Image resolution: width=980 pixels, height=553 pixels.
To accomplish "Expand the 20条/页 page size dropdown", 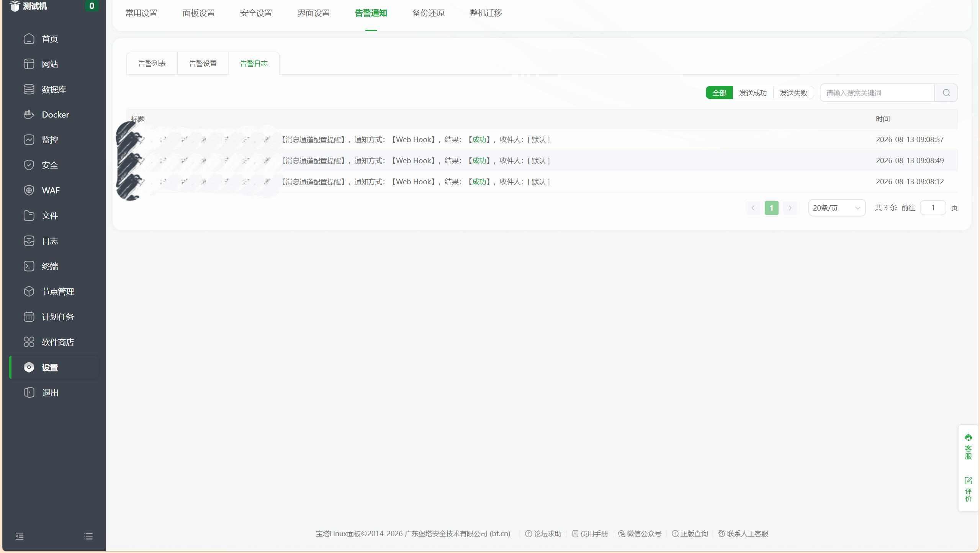I will tap(837, 208).
